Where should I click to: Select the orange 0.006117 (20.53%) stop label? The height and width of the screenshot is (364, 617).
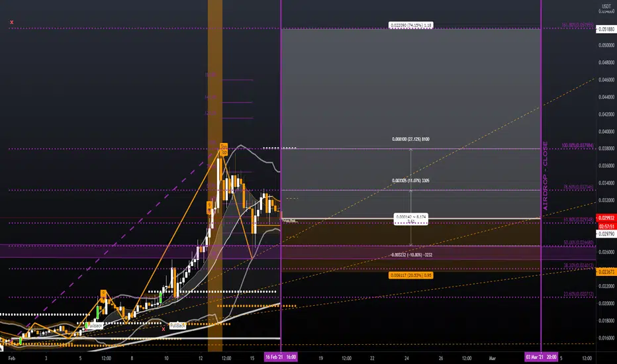pyautogui.click(x=411, y=275)
